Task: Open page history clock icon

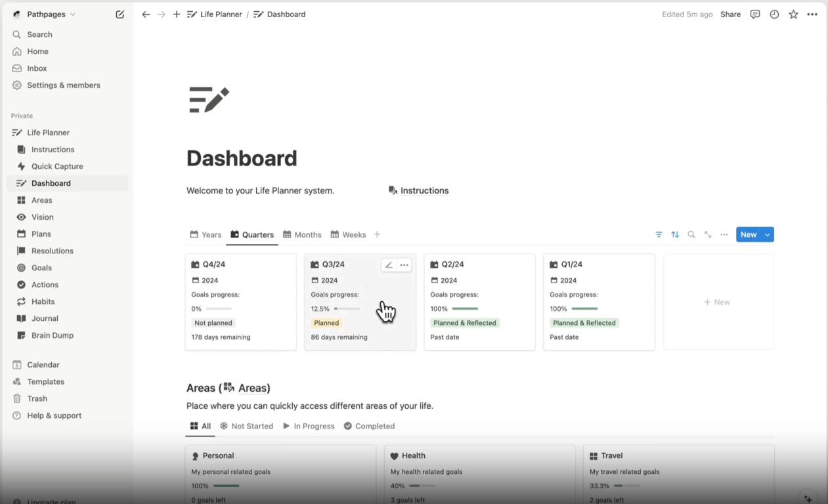Action: click(774, 14)
